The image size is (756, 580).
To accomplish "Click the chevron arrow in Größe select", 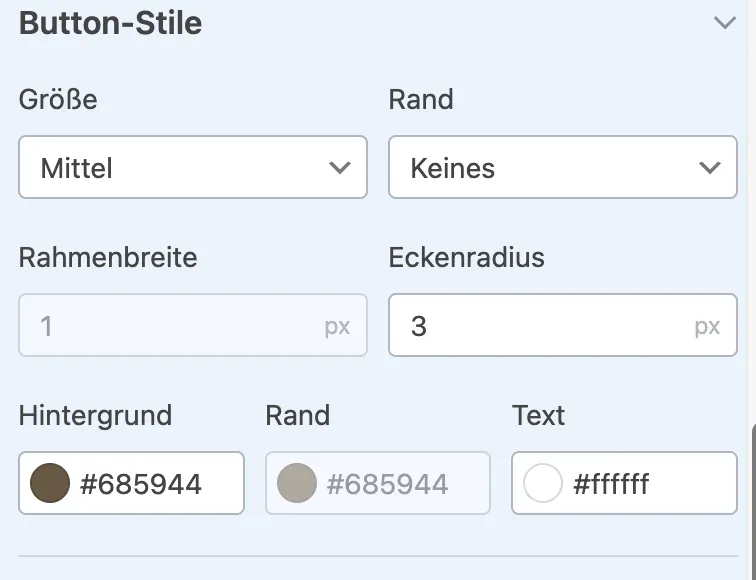I will coord(339,168).
